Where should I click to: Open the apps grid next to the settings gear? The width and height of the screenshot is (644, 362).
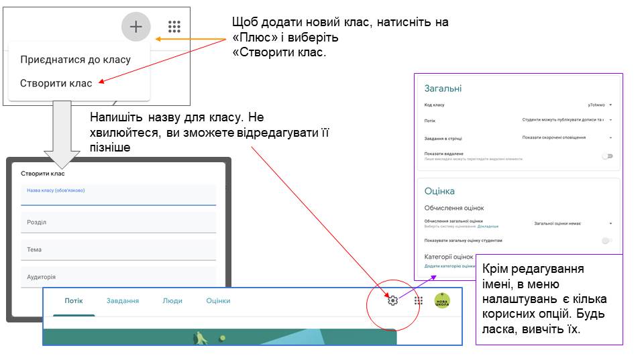(419, 301)
